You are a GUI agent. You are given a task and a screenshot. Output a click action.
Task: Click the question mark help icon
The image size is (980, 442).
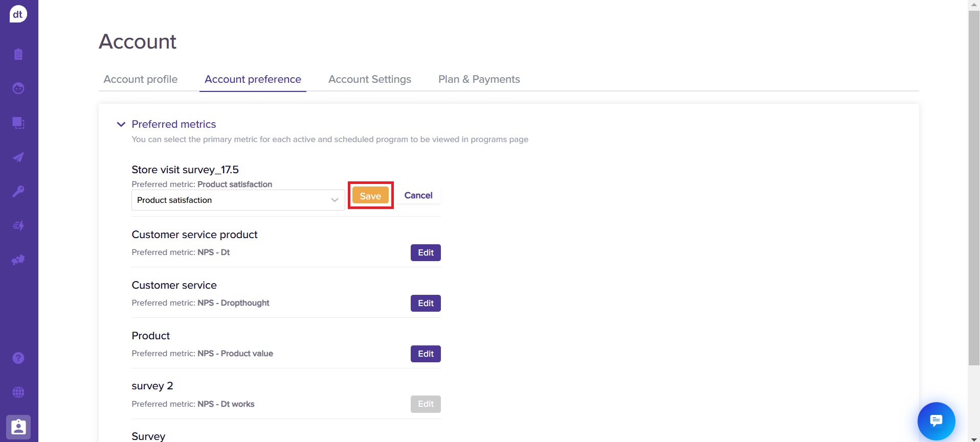[x=18, y=358]
